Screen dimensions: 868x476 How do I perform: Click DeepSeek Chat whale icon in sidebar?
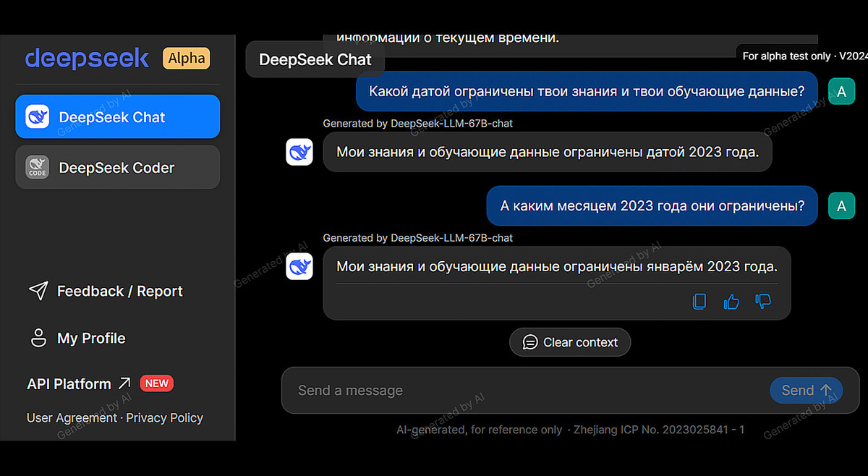click(37, 116)
